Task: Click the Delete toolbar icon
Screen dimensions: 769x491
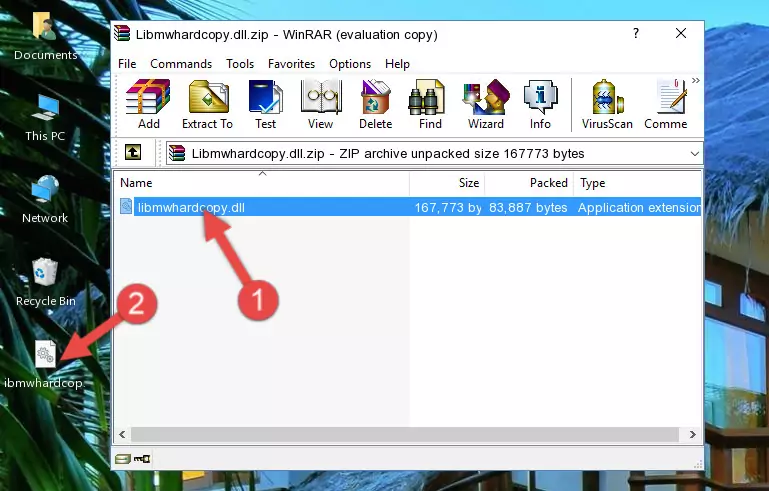Action: click(x=376, y=104)
